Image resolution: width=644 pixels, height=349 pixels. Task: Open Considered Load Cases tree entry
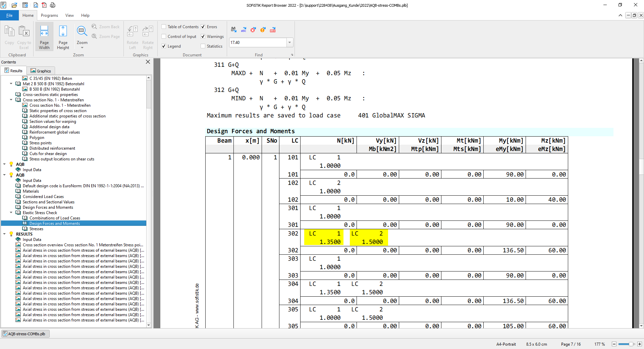coord(43,197)
